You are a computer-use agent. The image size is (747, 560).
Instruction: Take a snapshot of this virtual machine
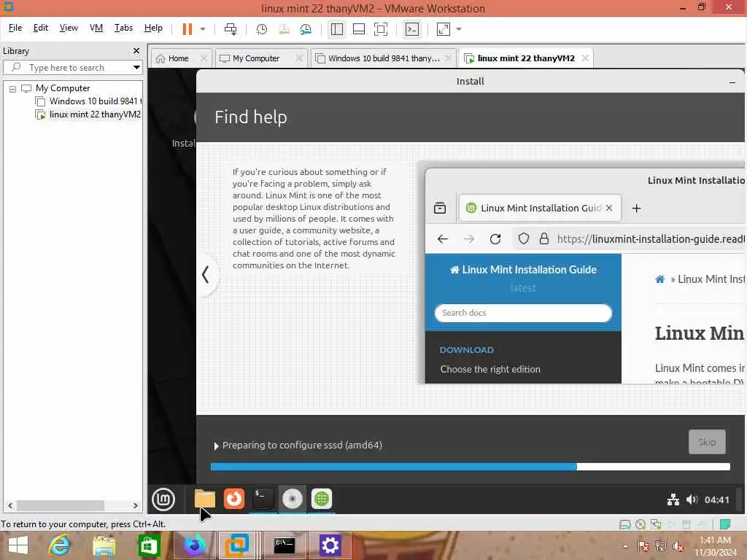(x=262, y=29)
